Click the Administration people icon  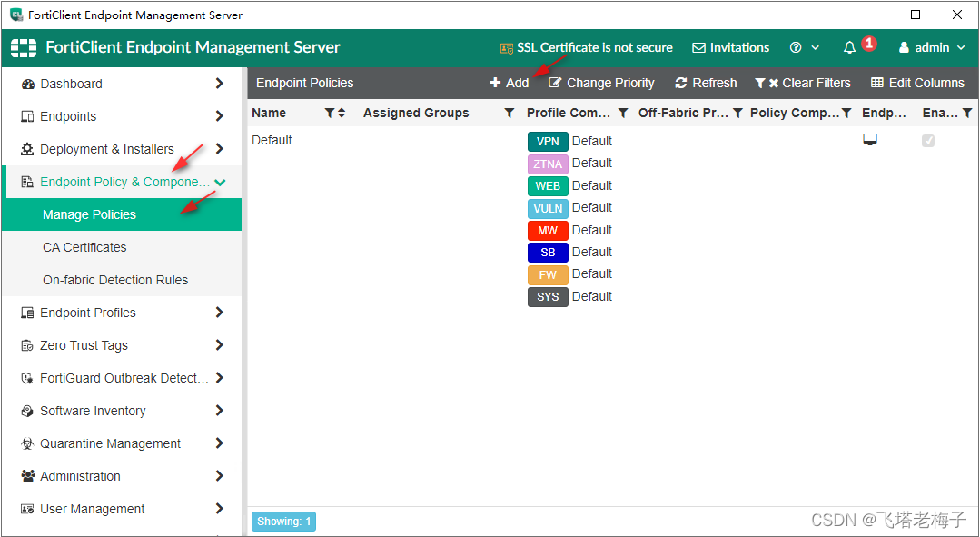(27, 476)
